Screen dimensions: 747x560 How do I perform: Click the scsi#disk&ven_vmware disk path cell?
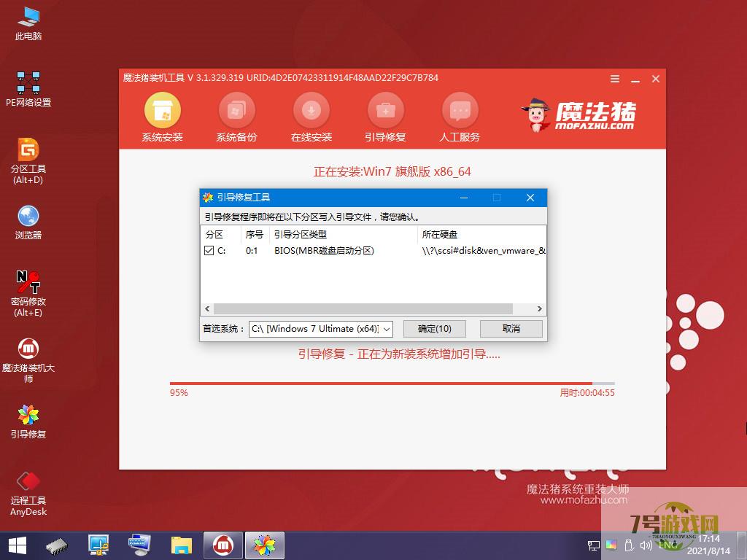coord(484,251)
